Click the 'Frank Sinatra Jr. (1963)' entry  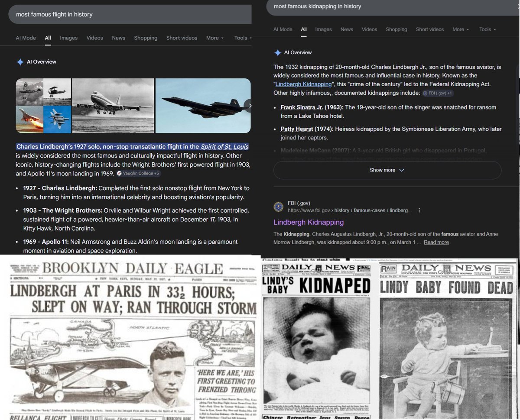tap(312, 107)
